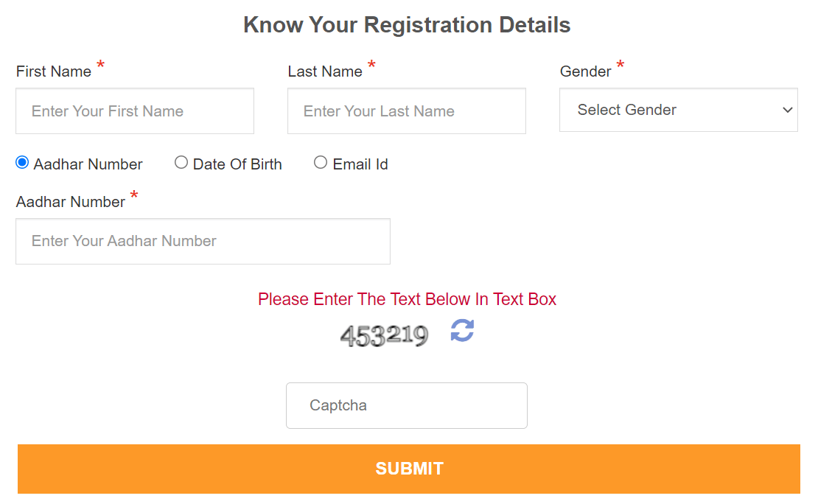This screenshot has width=818, height=504.
Task: Click the Aadhar Number entry field
Action: [203, 241]
